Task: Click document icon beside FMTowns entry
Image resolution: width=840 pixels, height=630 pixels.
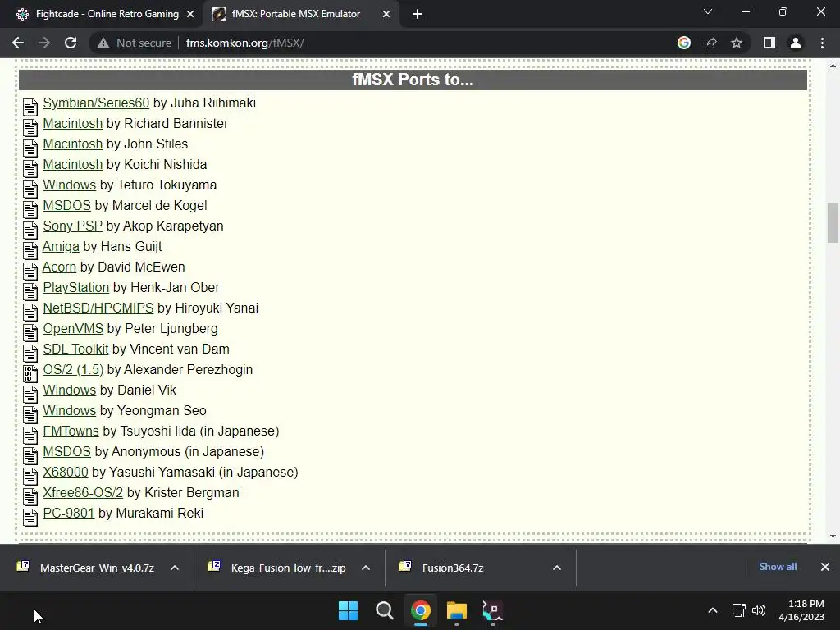Action: [30, 435]
